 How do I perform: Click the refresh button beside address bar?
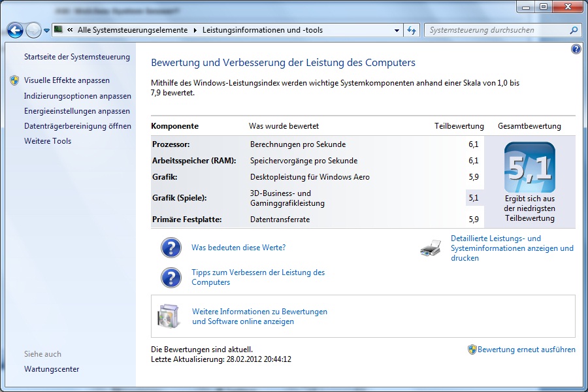[x=412, y=31]
